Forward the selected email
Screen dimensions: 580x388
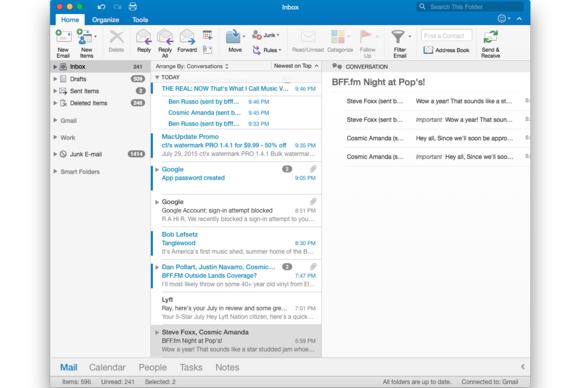point(187,41)
